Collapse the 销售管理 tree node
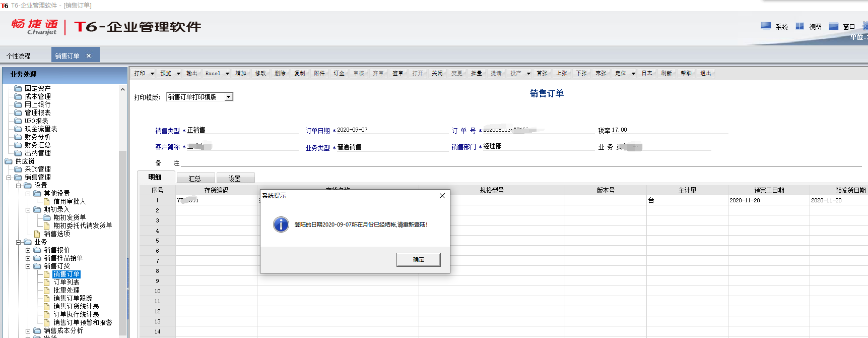 9,178
